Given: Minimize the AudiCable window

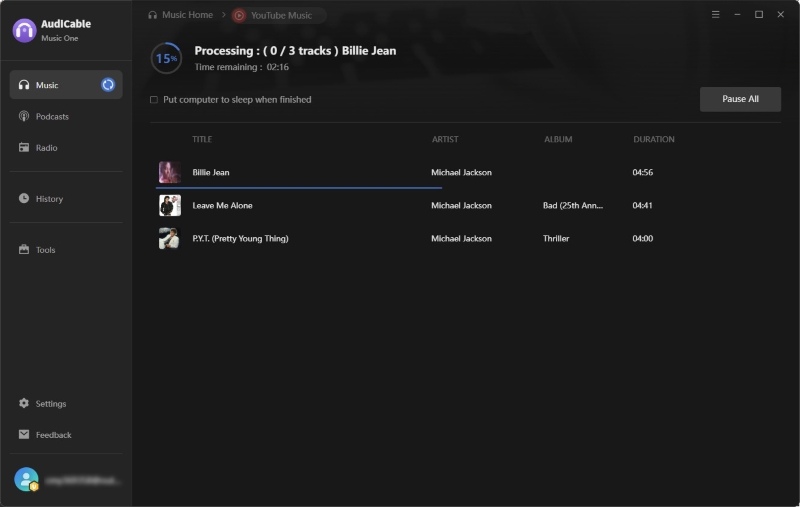Looking at the screenshot, I should 737,14.
